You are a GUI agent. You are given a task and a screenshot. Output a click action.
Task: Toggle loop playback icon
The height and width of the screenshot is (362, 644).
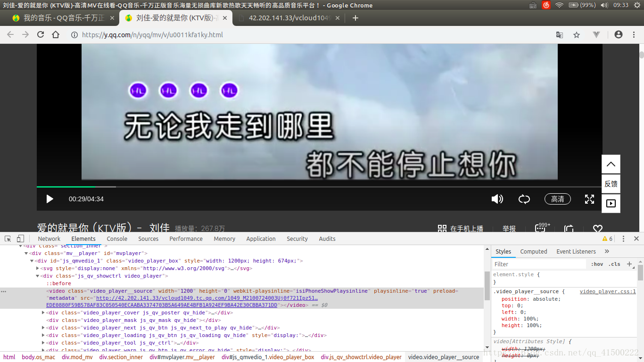click(524, 199)
